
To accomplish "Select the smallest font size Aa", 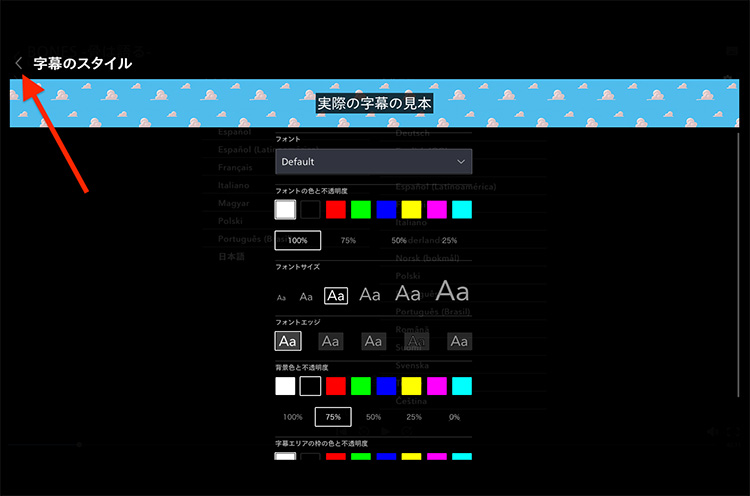I will (281, 297).
